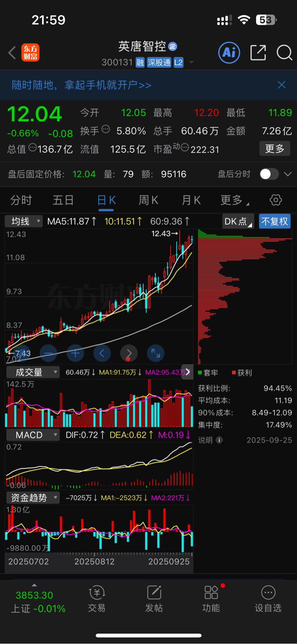This screenshot has width=297, height=644.
Task: Tap the 说明 explanation link
Action: (x=205, y=440)
